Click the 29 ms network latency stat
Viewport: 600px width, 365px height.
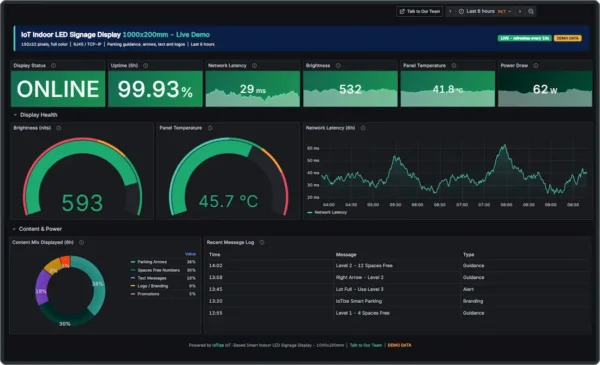click(253, 89)
